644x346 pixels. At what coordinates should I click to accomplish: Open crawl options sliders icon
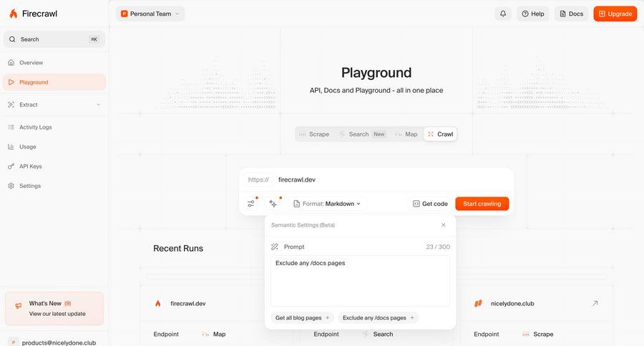point(251,204)
